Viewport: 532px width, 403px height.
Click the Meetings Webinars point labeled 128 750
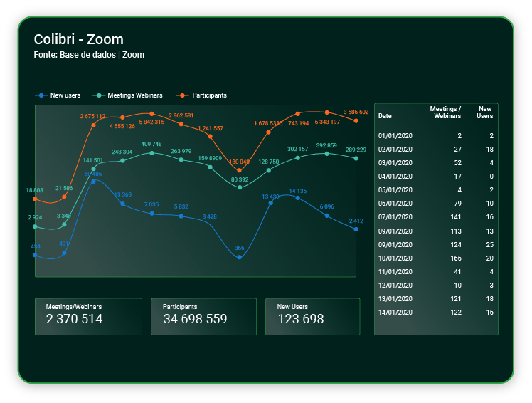[269, 171]
